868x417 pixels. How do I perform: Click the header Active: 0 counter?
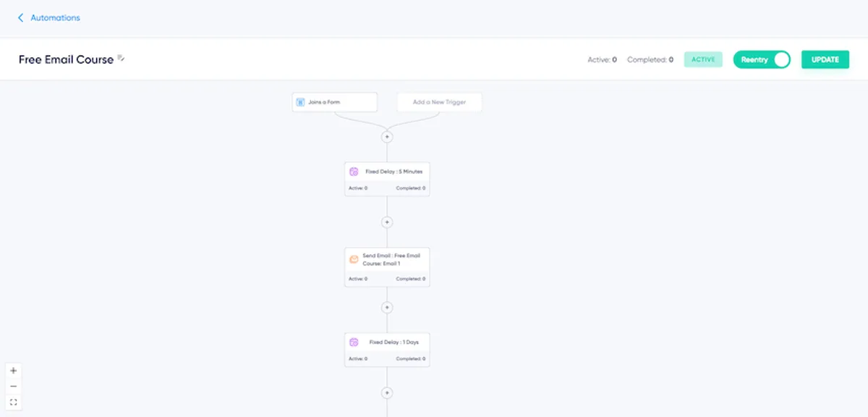[x=602, y=59]
